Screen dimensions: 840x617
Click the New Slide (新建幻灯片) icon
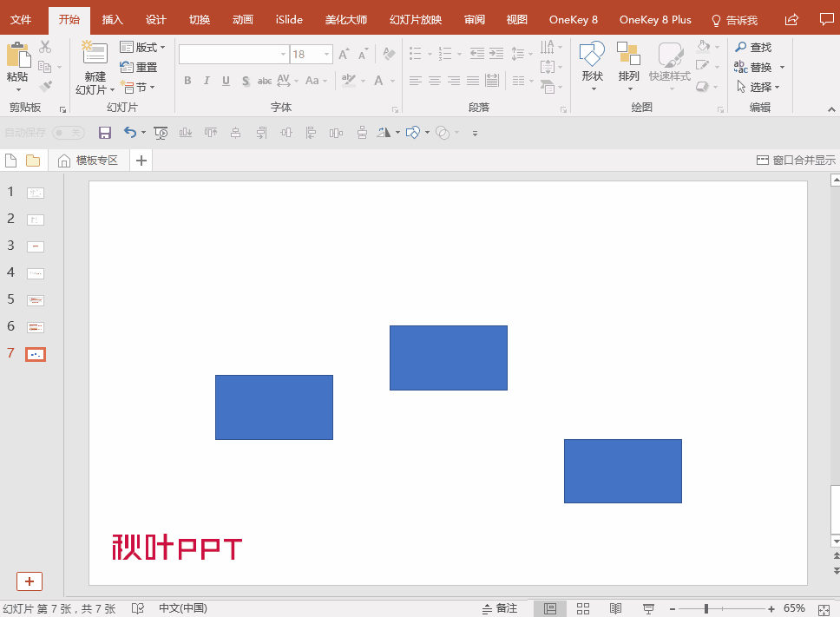click(x=95, y=54)
